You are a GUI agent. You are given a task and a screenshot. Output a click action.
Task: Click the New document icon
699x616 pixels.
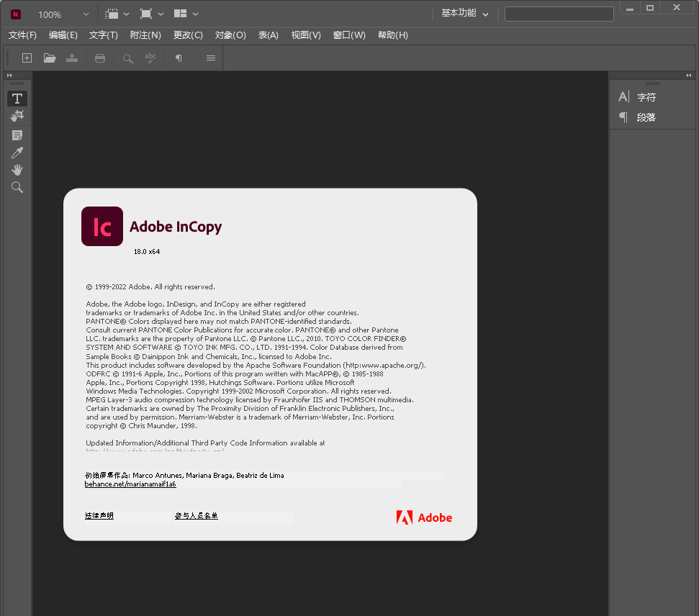tap(27, 58)
